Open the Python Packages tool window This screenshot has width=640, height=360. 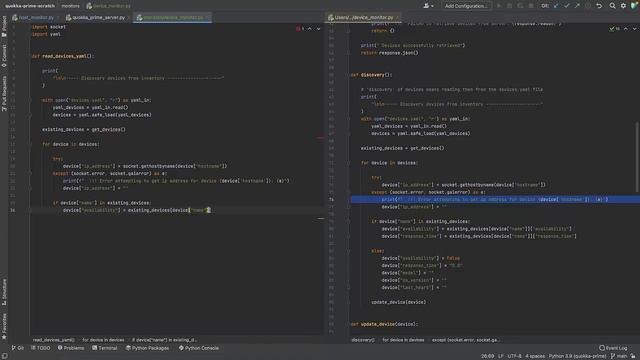click(147, 348)
